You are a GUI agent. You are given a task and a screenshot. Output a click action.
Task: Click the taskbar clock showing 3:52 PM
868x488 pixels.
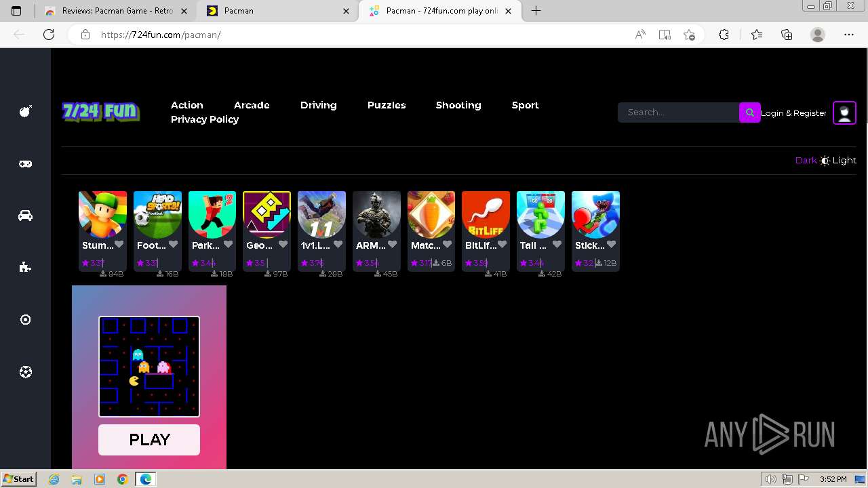point(833,479)
